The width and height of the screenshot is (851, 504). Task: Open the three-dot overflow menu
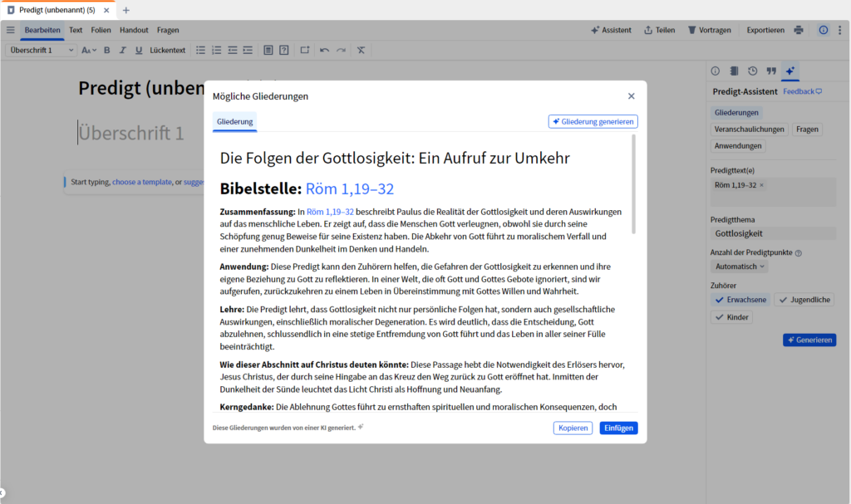click(839, 30)
